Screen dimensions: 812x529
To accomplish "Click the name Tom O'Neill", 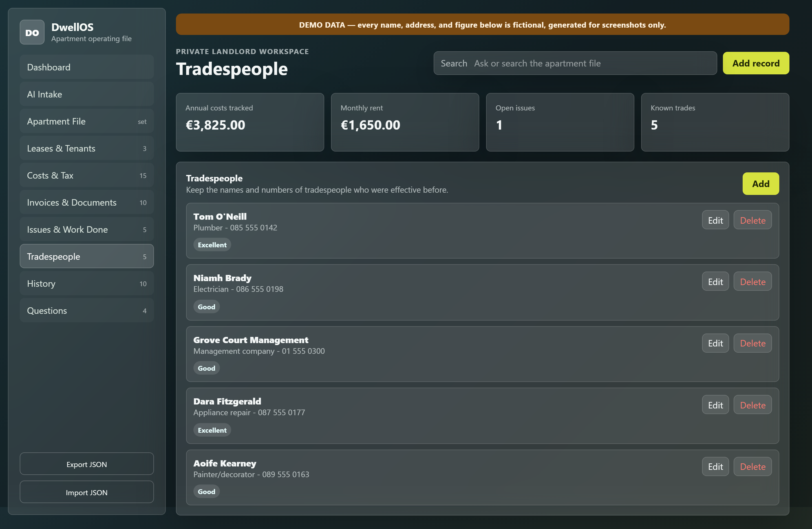I will coord(220,216).
